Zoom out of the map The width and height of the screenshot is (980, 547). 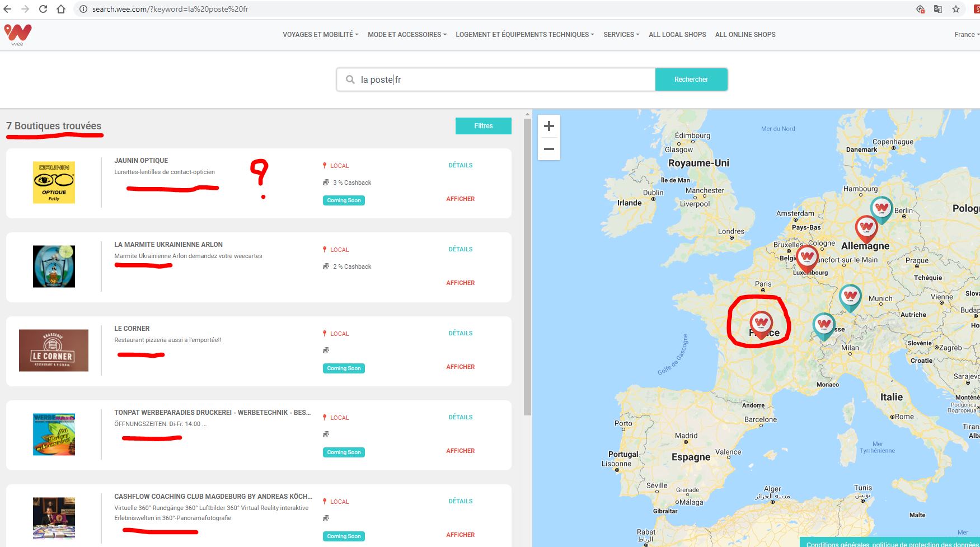(548, 149)
